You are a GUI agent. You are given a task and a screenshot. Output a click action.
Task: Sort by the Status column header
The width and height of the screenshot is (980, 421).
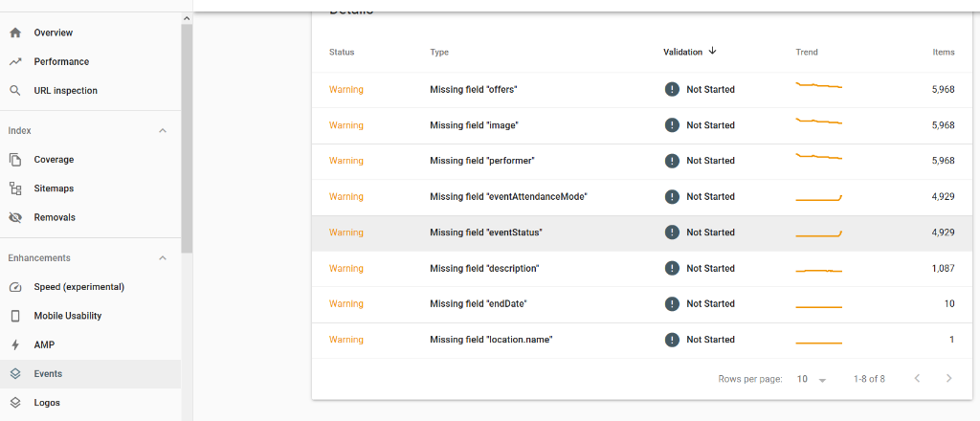[x=342, y=52]
